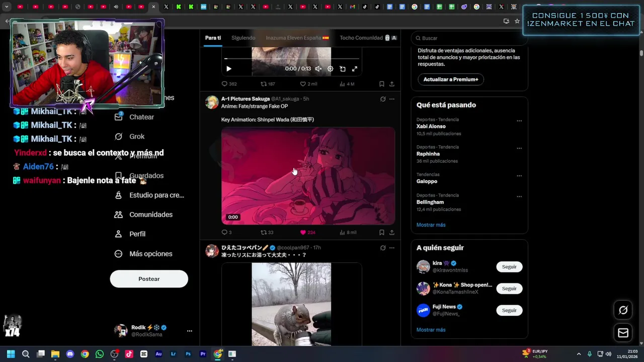
Task: Open Discord from the taskbar
Action: click(70, 354)
